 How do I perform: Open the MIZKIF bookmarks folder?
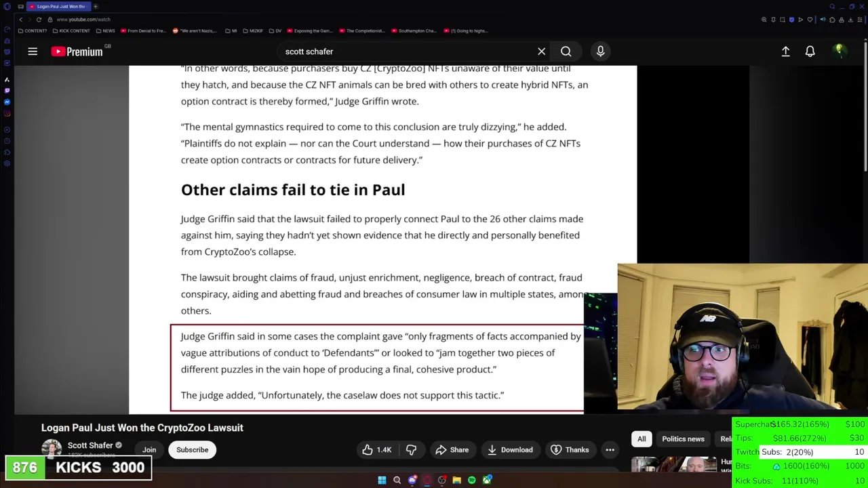[253, 30]
